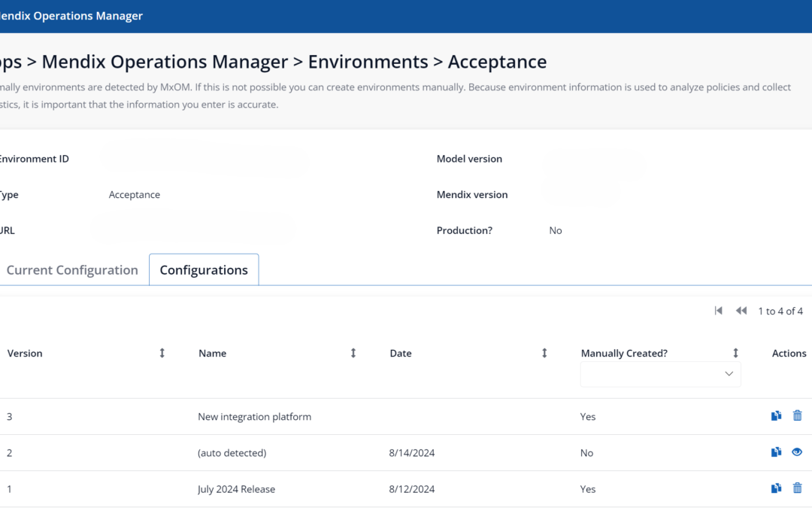Image resolution: width=812 pixels, height=508 pixels.
Task: Click the Acceptance type value
Action: (x=134, y=195)
